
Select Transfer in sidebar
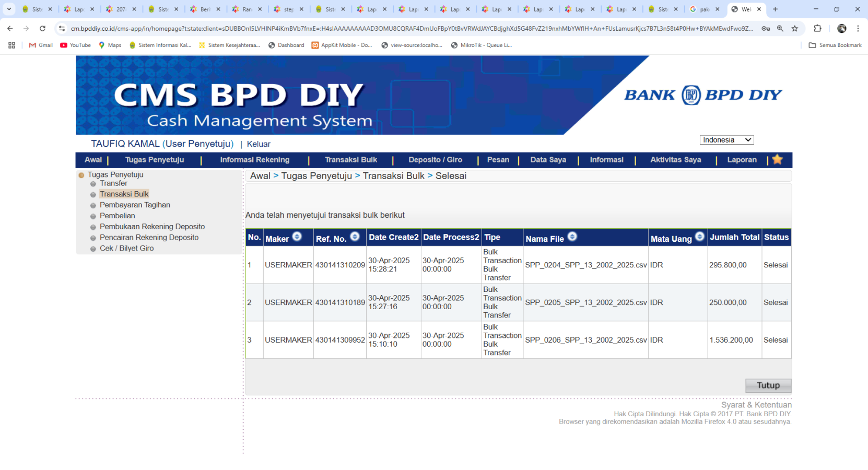coord(113,183)
